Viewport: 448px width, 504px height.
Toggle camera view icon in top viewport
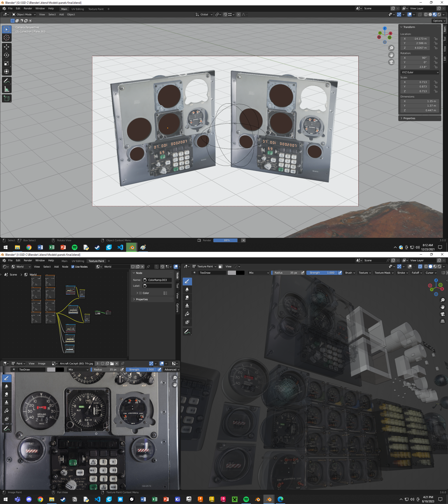coord(391,62)
